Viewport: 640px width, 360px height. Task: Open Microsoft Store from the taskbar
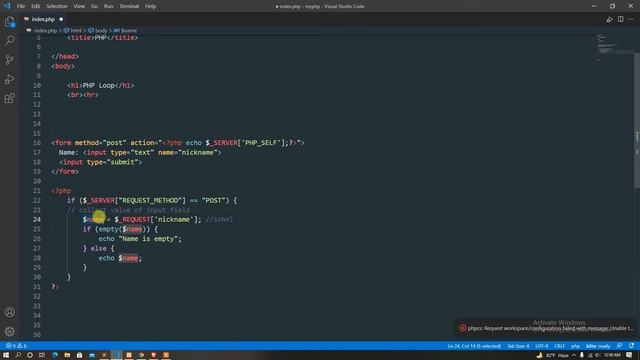[79, 355]
